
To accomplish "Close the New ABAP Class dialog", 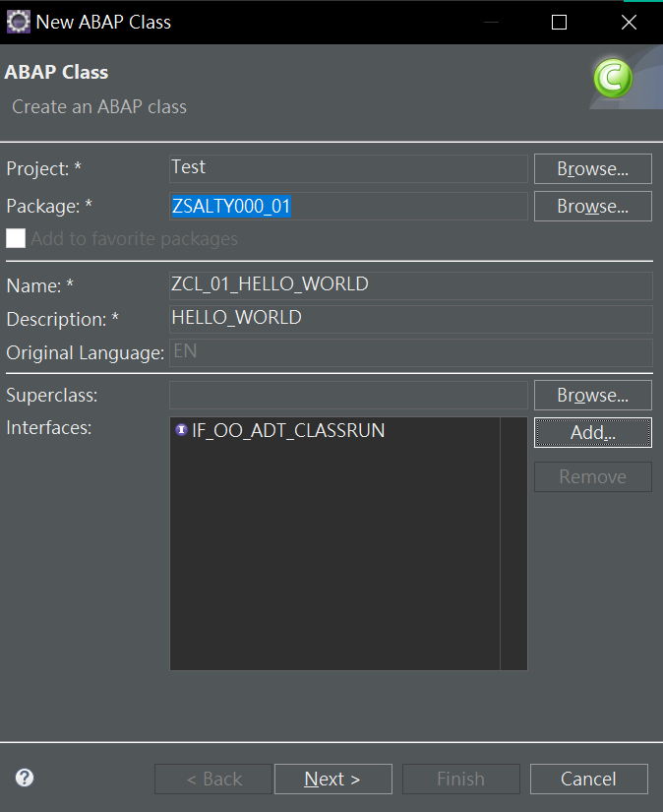I will coord(629,23).
